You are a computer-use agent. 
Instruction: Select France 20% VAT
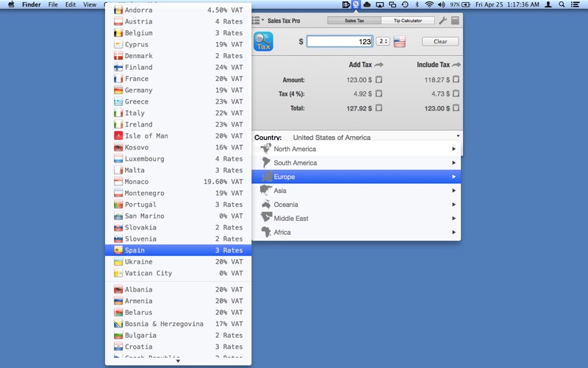click(x=178, y=79)
